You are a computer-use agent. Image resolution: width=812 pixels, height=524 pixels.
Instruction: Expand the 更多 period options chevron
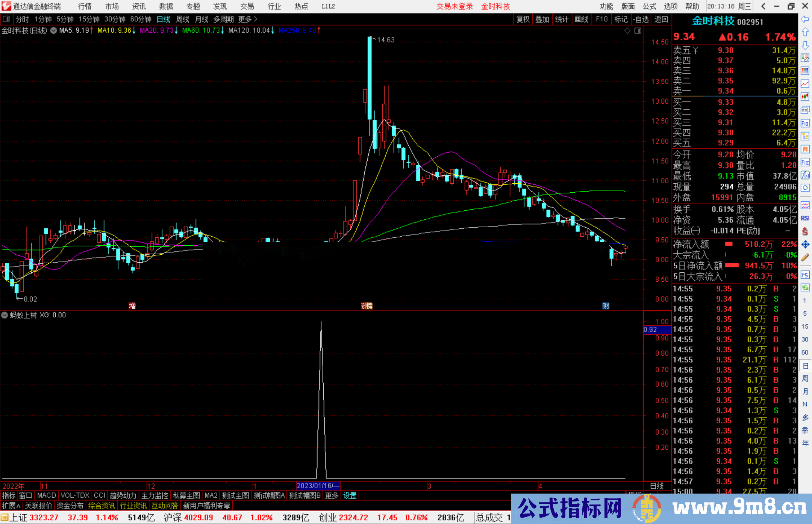[x=256, y=19]
